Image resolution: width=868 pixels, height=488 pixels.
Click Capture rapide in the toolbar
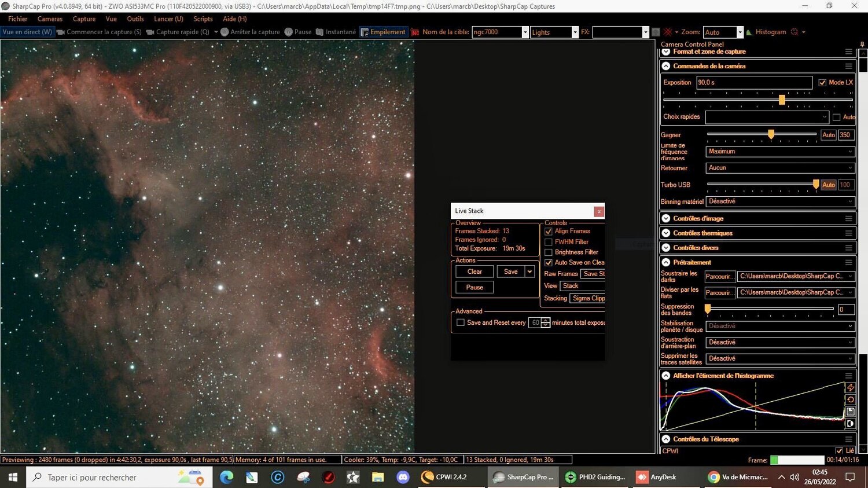[178, 32]
